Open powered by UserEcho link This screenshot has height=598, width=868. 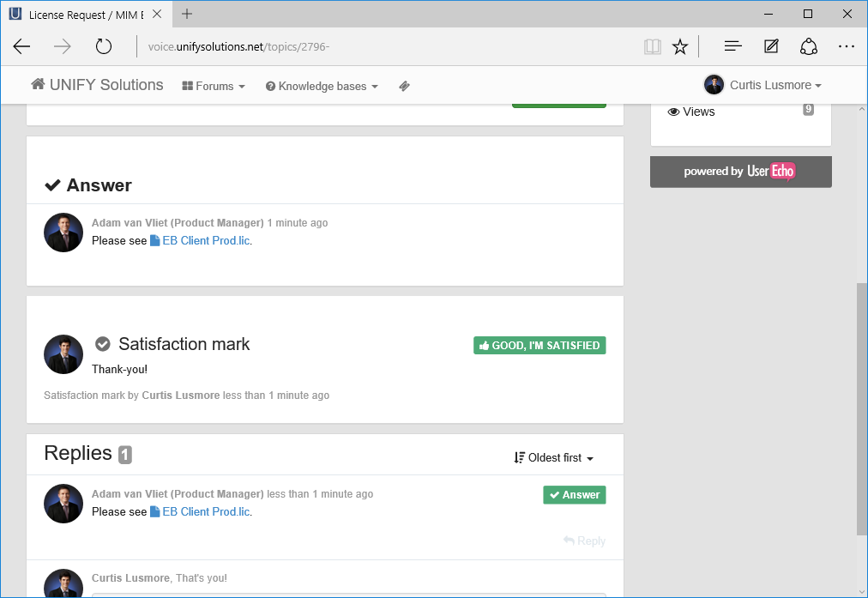[741, 172]
